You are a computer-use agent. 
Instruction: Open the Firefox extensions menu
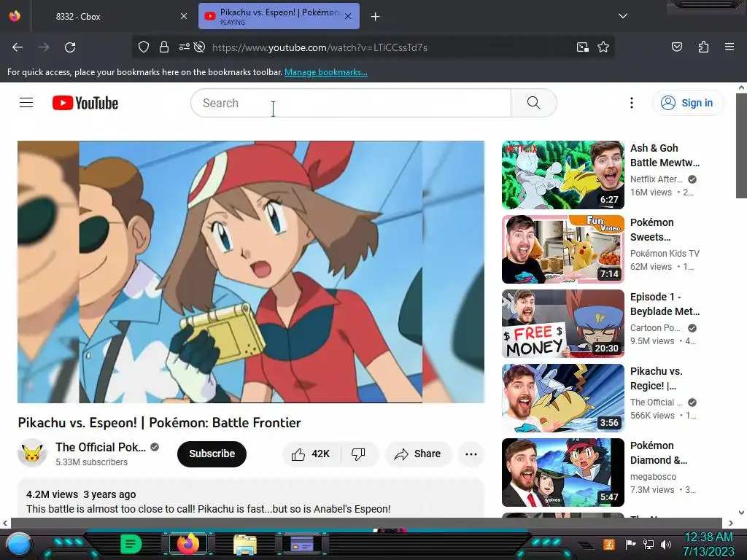[703, 47]
